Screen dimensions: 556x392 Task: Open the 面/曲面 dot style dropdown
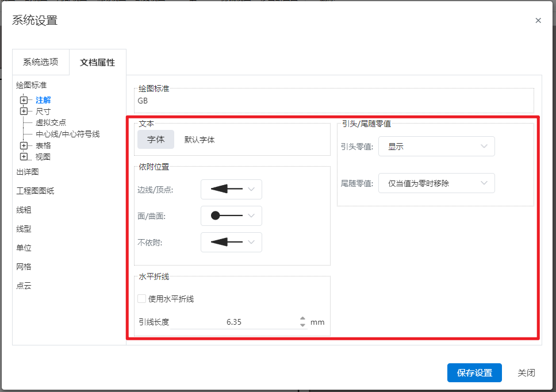[231, 216]
